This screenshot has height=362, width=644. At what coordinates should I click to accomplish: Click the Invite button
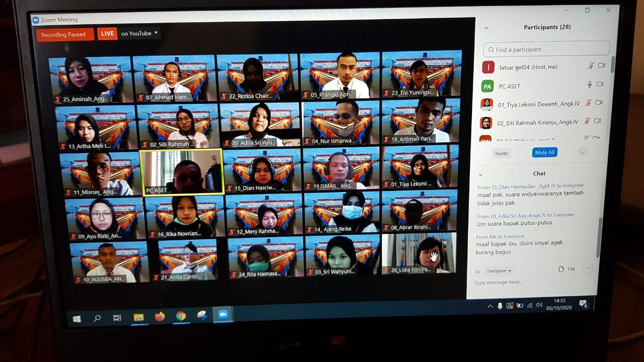point(502,153)
